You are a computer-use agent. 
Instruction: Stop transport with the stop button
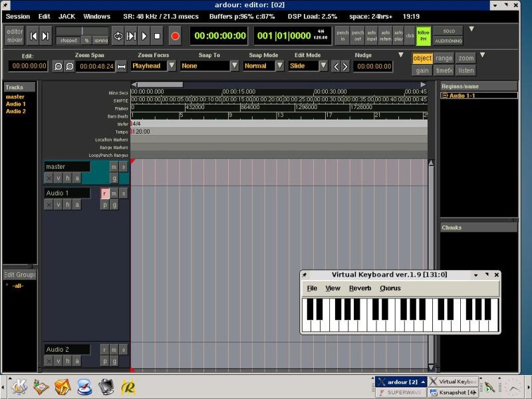click(x=157, y=36)
